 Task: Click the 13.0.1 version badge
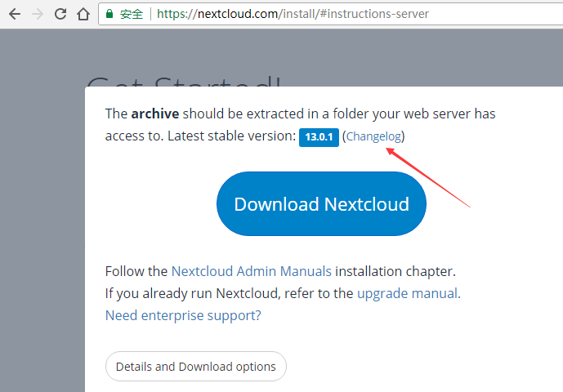pyautogui.click(x=318, y=136)
